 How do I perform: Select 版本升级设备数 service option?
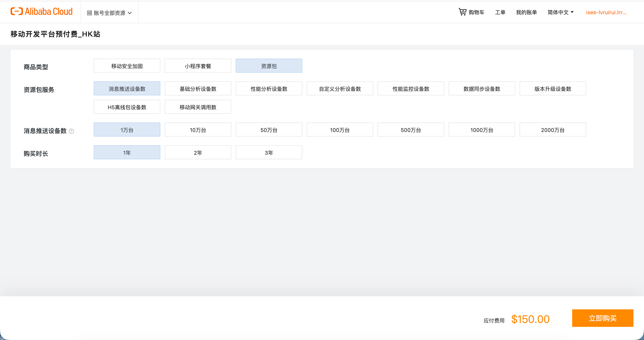[x=552, y=89]
